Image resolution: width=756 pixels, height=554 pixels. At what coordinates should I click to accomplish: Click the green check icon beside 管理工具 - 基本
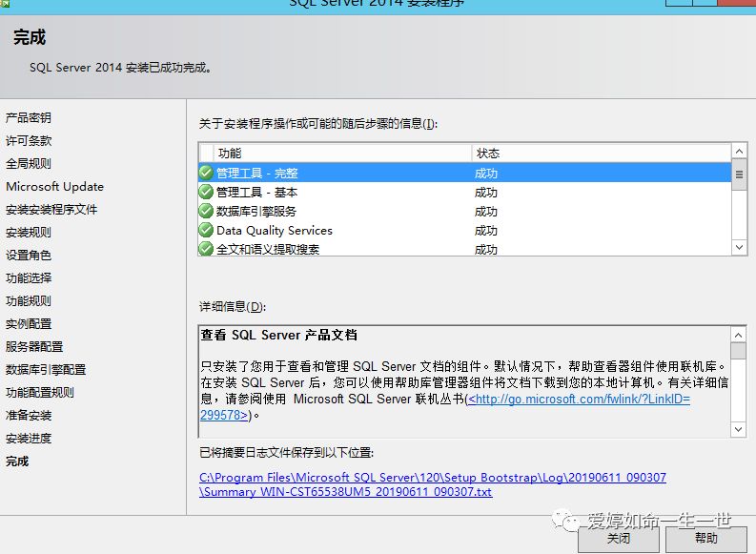(206, 192)
